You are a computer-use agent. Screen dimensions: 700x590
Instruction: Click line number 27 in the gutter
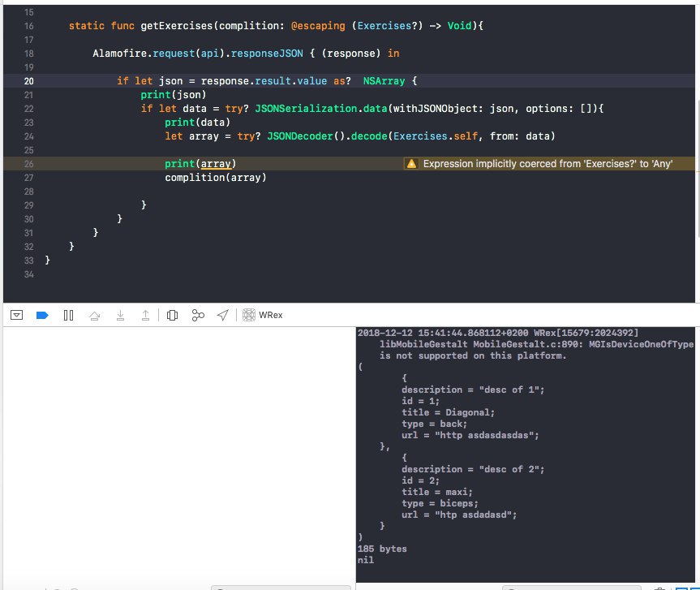pyautogui.click(x=29, y=178)
